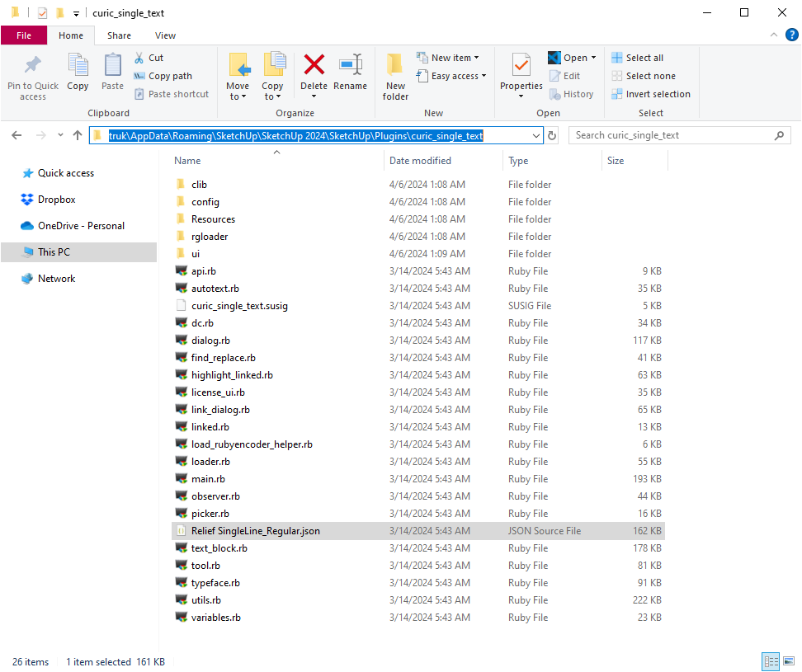Click the Cut scissors icon
This screenshot has width=802, height=672.
[139, 58]
